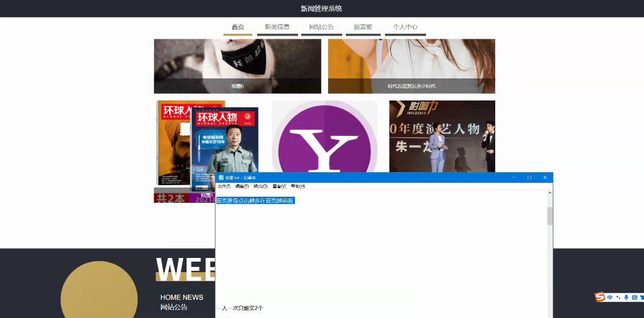644x318 pixels.
Task: Open the Sogou soft keyboard icon
Action: tap(635, 297)
